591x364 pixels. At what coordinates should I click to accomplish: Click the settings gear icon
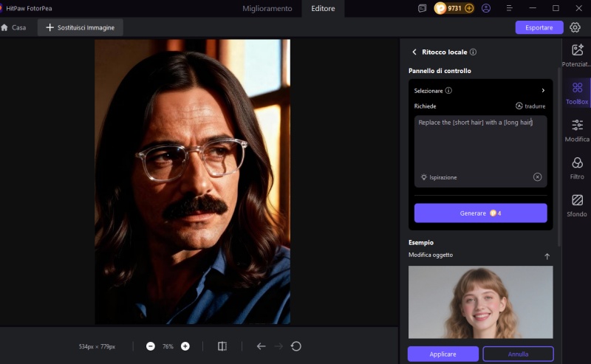click(575, 27)
